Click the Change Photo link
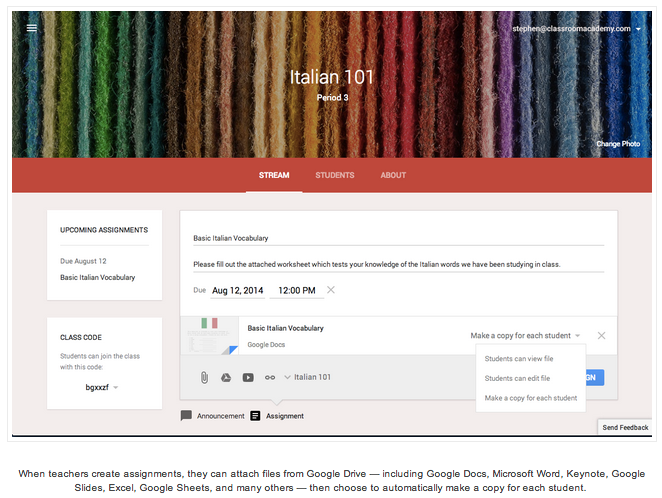 (618, 144)
